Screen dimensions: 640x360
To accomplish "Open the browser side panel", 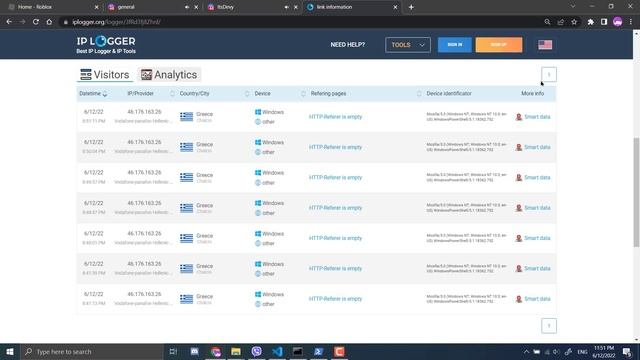I will 604,22.
